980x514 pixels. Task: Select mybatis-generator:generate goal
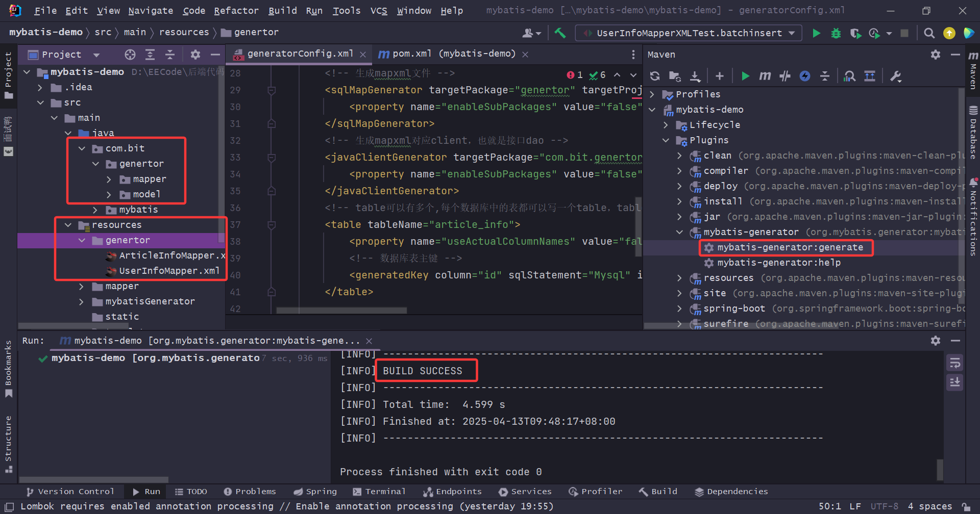click(x=790, y=247)
